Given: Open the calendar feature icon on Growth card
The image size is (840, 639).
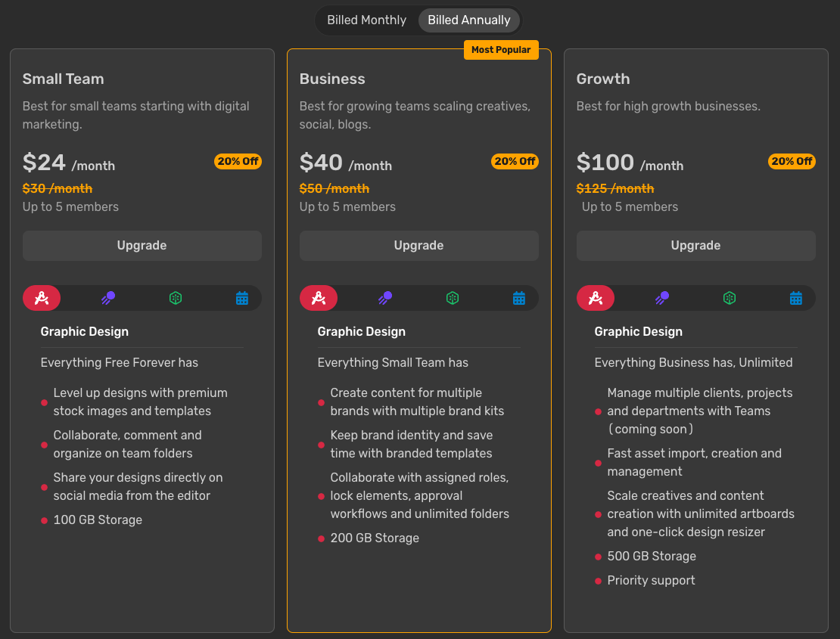Looking at the screenshot, I should coord(796,298).
